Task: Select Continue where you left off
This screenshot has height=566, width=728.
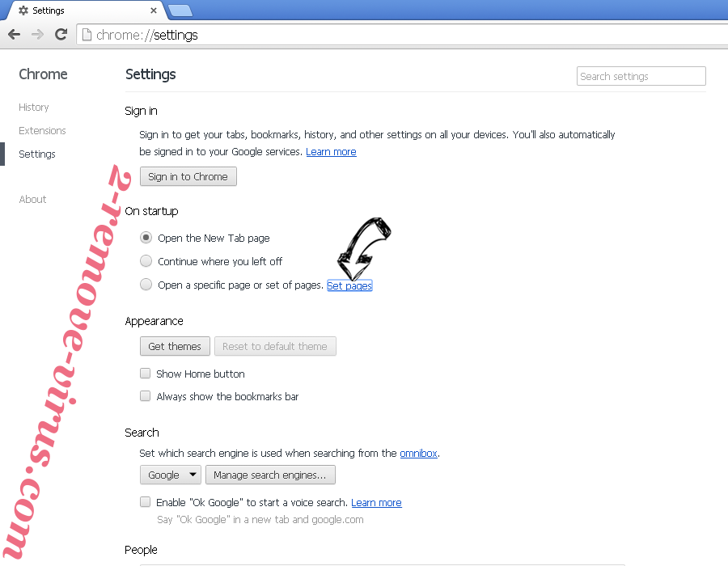Action: click(146, 261)
